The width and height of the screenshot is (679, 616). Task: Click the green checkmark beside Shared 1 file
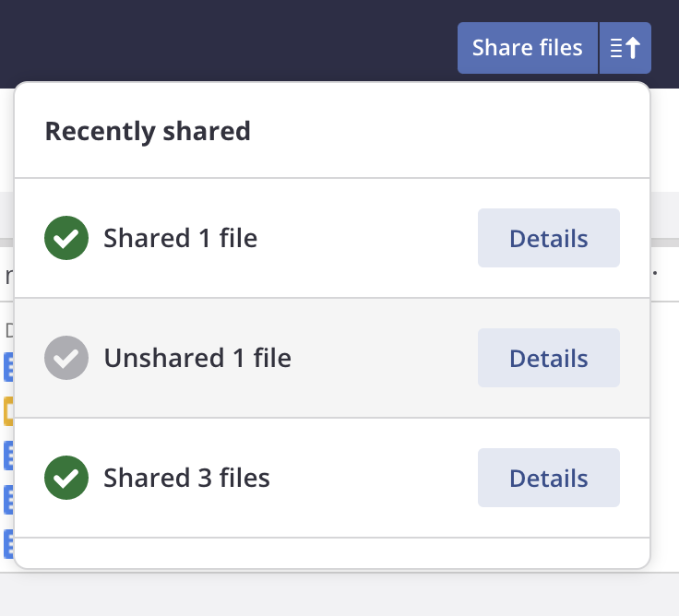[66, 238]
